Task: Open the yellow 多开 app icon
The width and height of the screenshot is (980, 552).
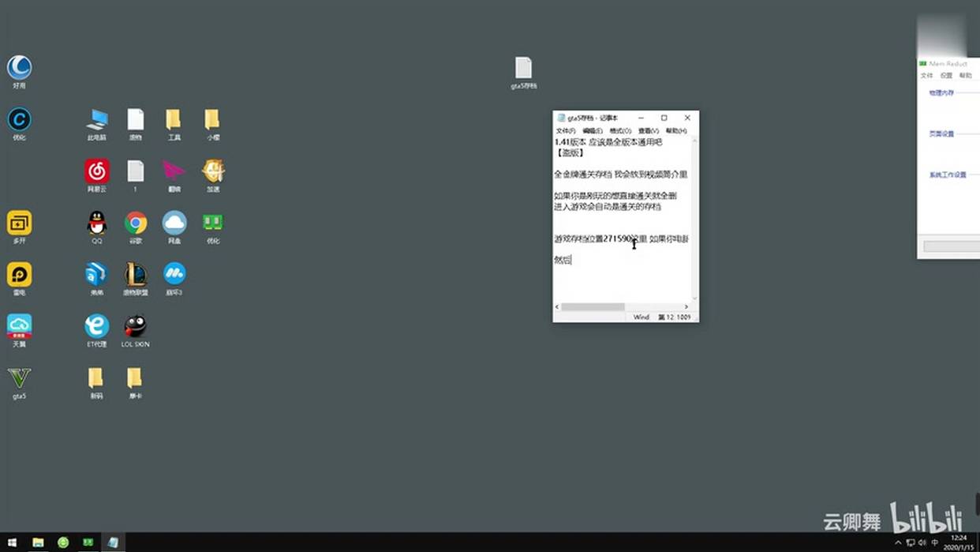Action: coord(19,223)
